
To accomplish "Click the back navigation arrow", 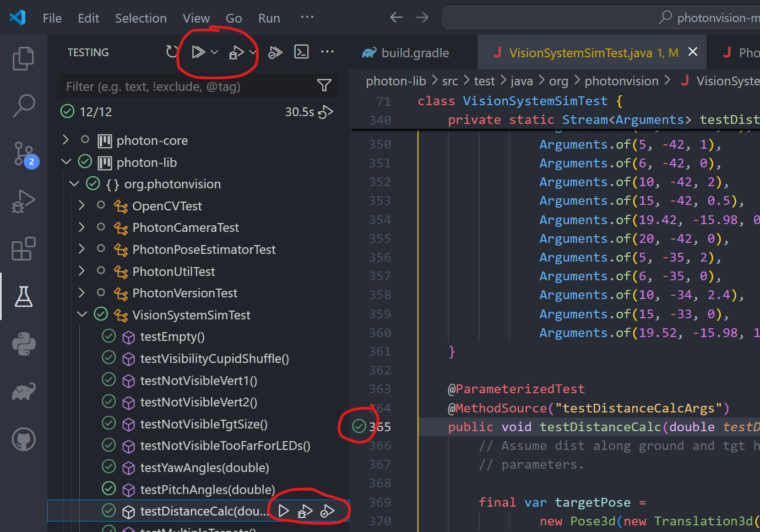I will click(396, 17).
